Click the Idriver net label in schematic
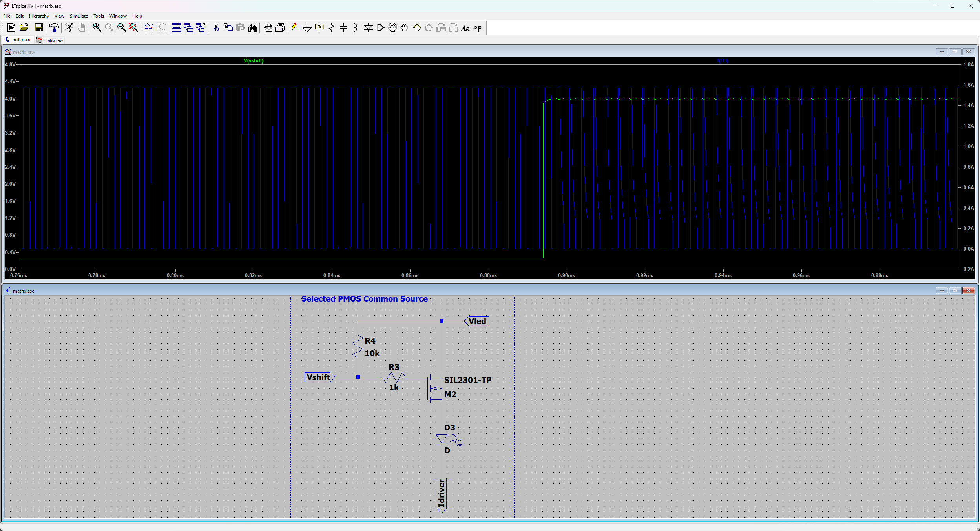Image resolution: width=980 pixels, height=531 pixels. coord(442,495)
